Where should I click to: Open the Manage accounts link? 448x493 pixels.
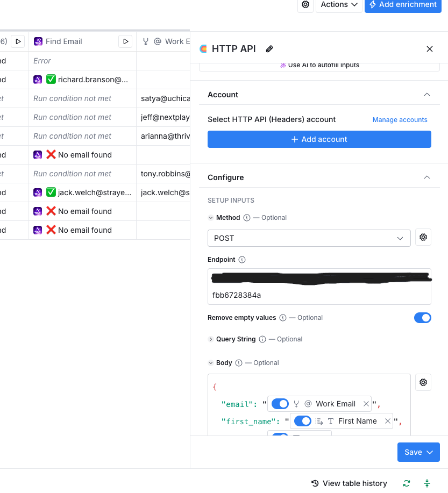[x=400, y=120]
